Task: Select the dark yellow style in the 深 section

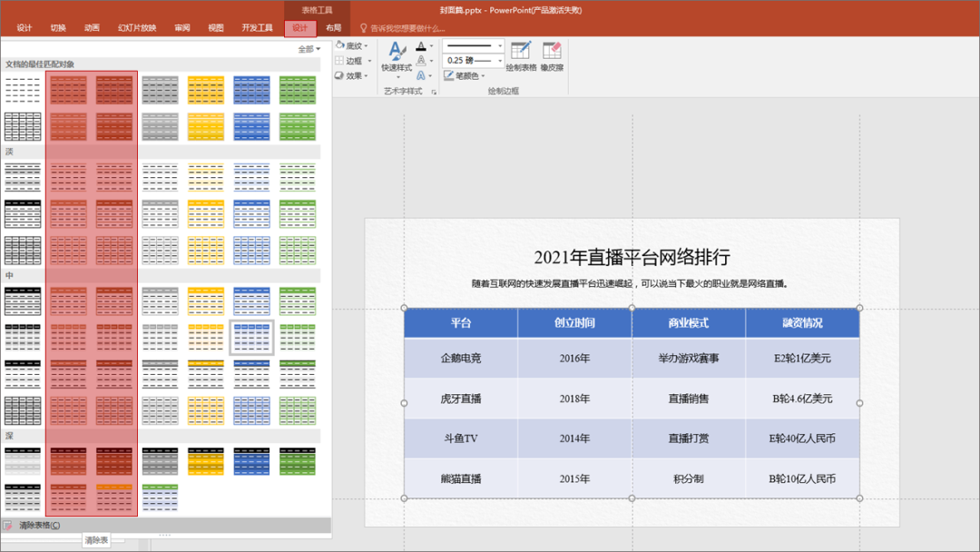Action: [x=206, y=461]
